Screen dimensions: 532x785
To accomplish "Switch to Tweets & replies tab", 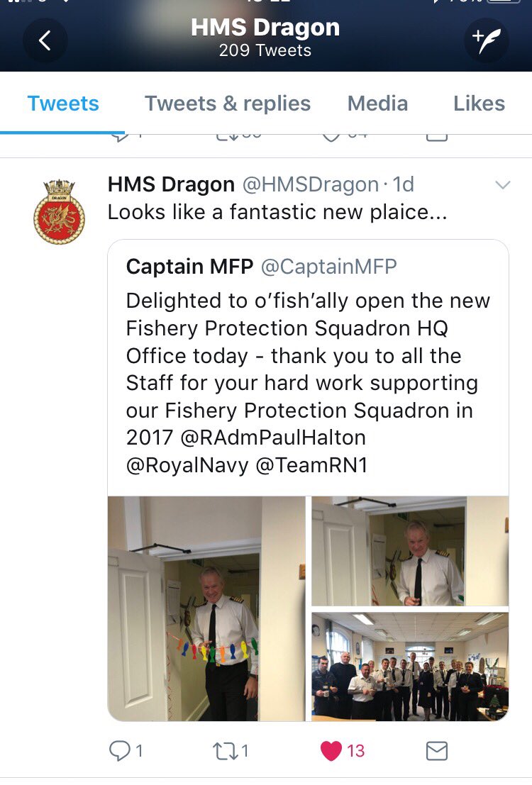I will click(x=228, y=104).
